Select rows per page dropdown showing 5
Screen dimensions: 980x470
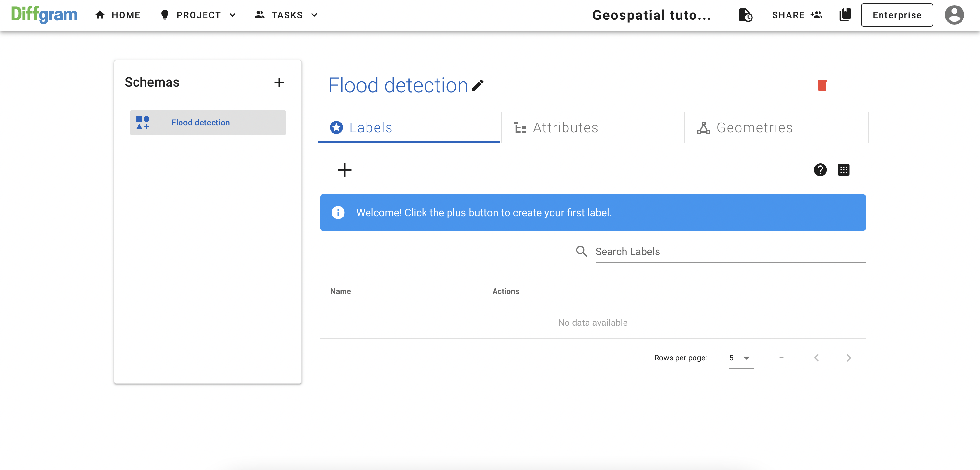(x=740, y=358)
